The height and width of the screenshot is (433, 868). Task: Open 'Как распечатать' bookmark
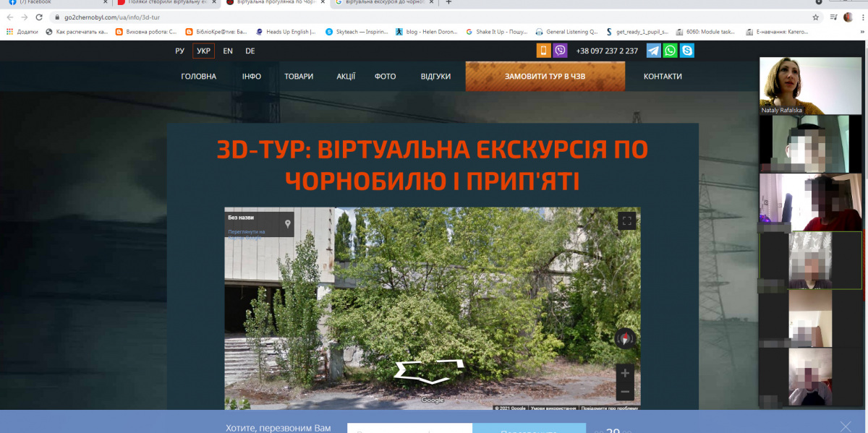point(77,32)
